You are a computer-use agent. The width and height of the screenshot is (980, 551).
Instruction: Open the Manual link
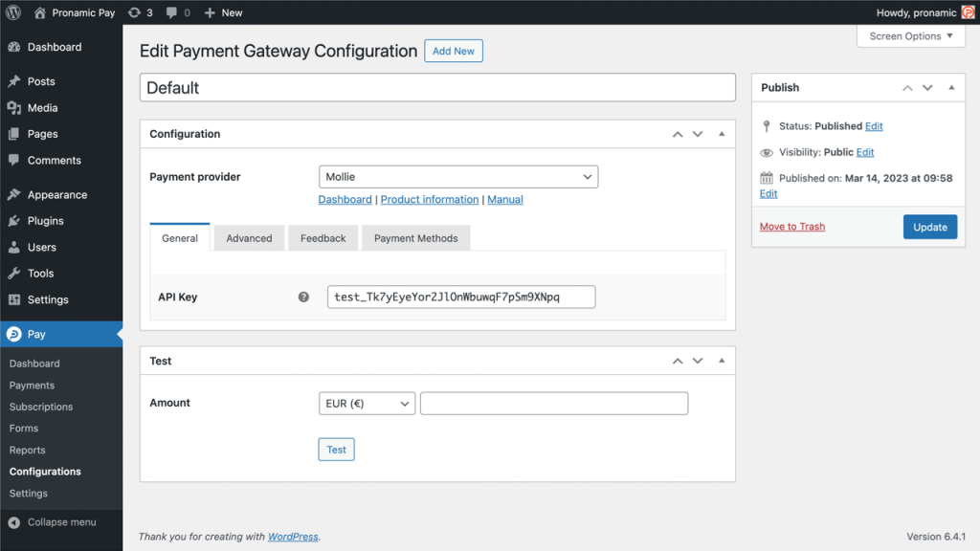[505, 199]
